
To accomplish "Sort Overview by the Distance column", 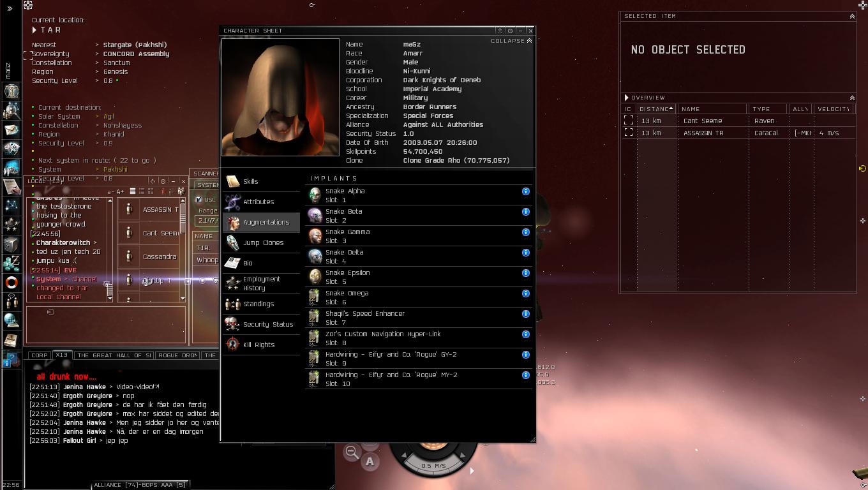I will [655, 109].
